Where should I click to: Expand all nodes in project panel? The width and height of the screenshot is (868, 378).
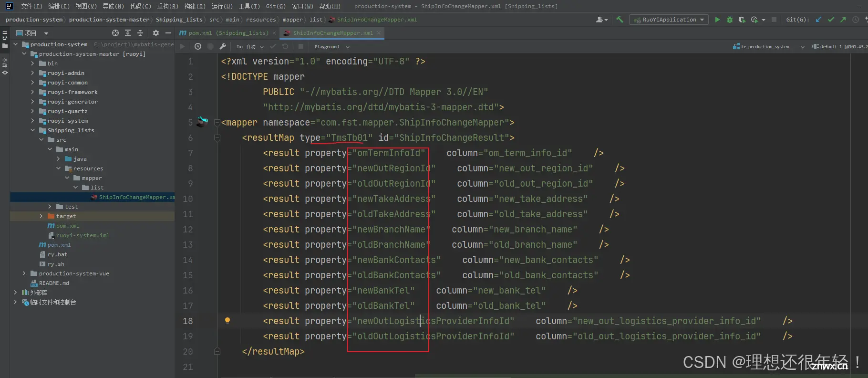(128, 33)
